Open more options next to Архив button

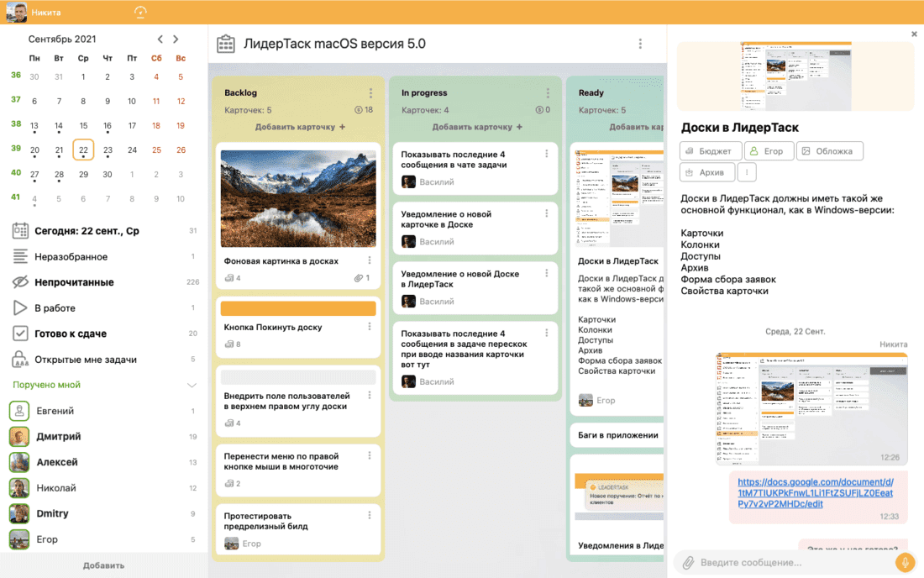tap(747, 172)
